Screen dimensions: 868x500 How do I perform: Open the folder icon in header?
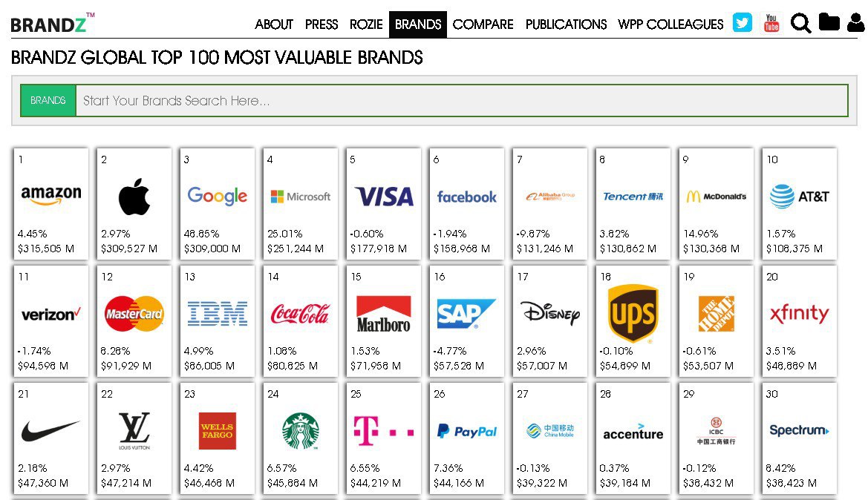(x=829, y=22)
